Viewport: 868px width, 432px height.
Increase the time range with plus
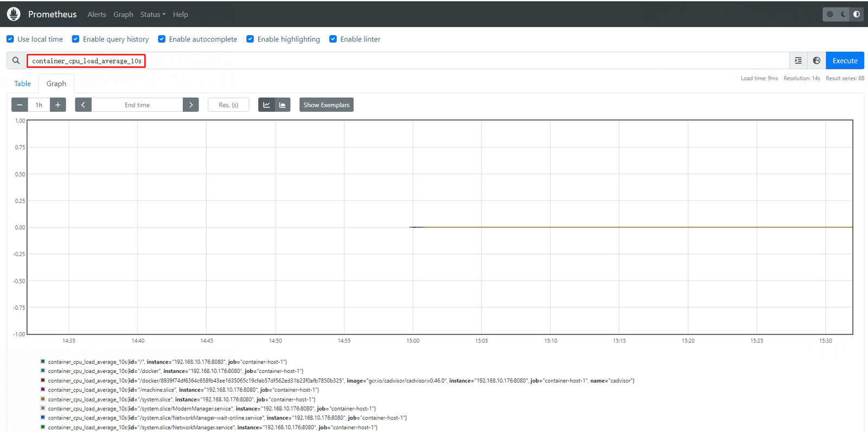[x=58, y=105]
